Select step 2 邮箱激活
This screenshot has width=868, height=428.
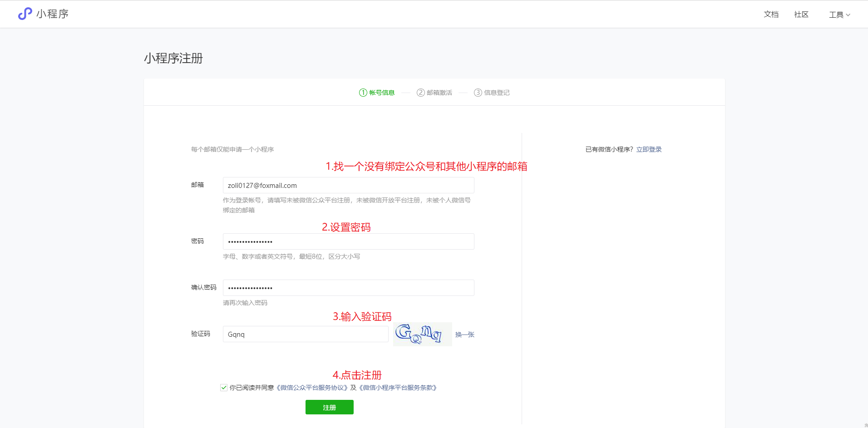434,93
